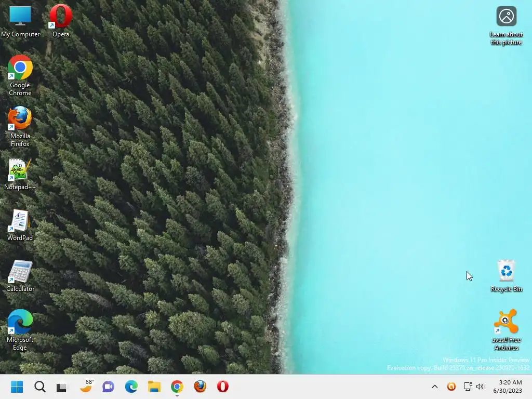Open network status in the system tray
The width and height of the screenshot is (532, 399).
(468, 387)
